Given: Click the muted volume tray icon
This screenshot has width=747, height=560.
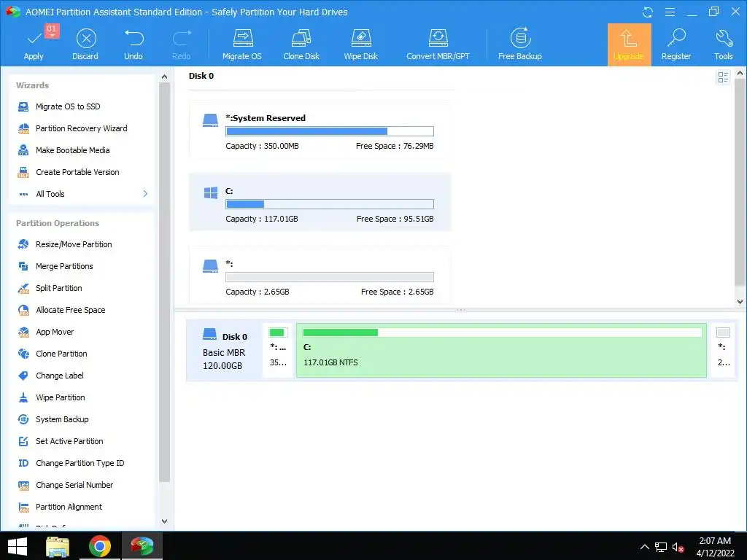Looking at the screenshot, I should [x=678, y=547].
